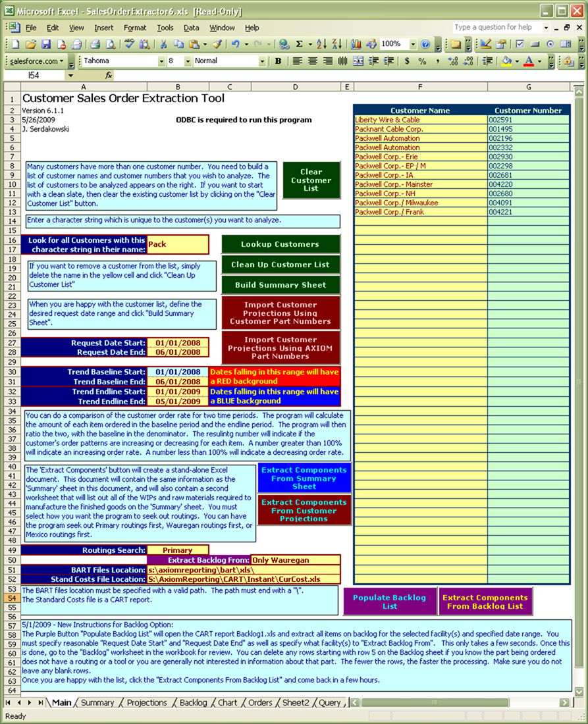588x724 pixels.
Task: Click the Clear Customer List button
Action: (x=311, y=180)
